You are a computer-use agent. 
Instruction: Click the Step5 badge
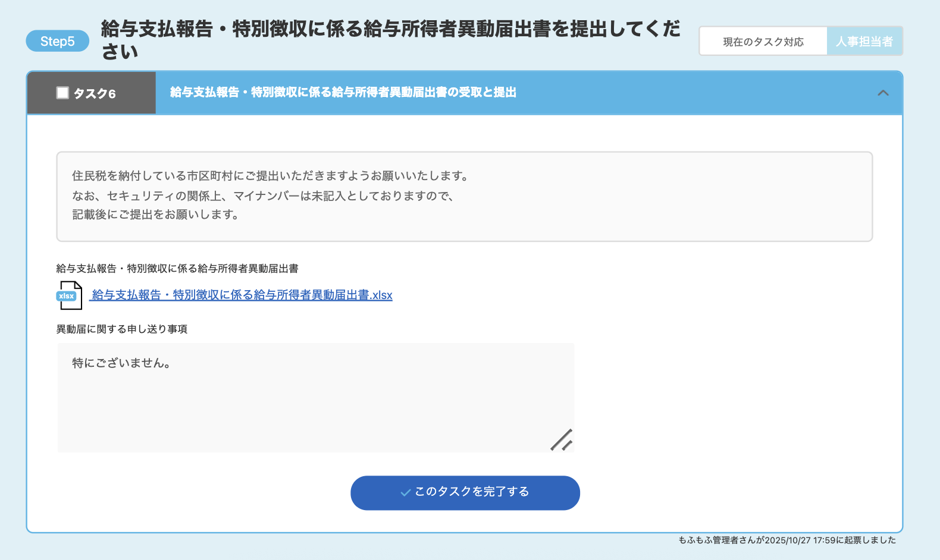[x=58, y=41]
